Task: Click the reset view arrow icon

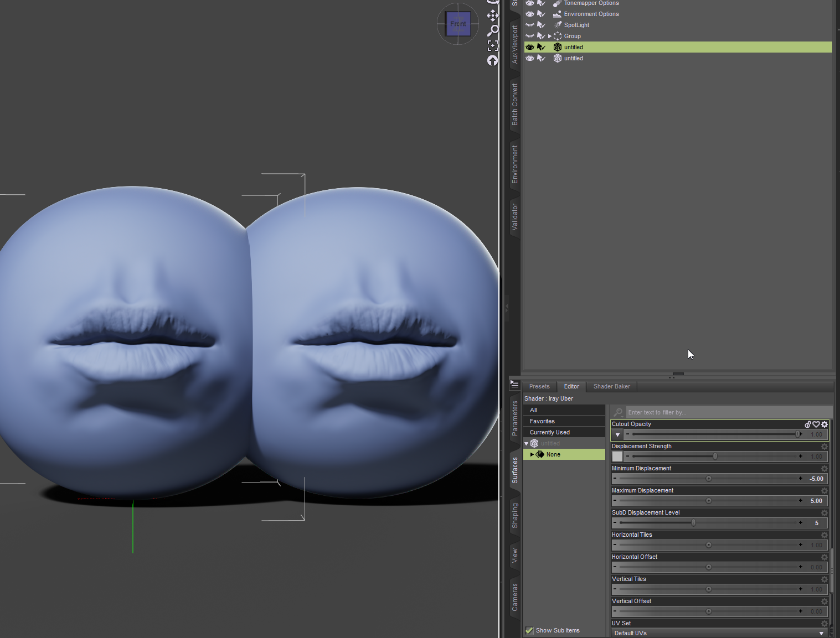Action: 492,60
